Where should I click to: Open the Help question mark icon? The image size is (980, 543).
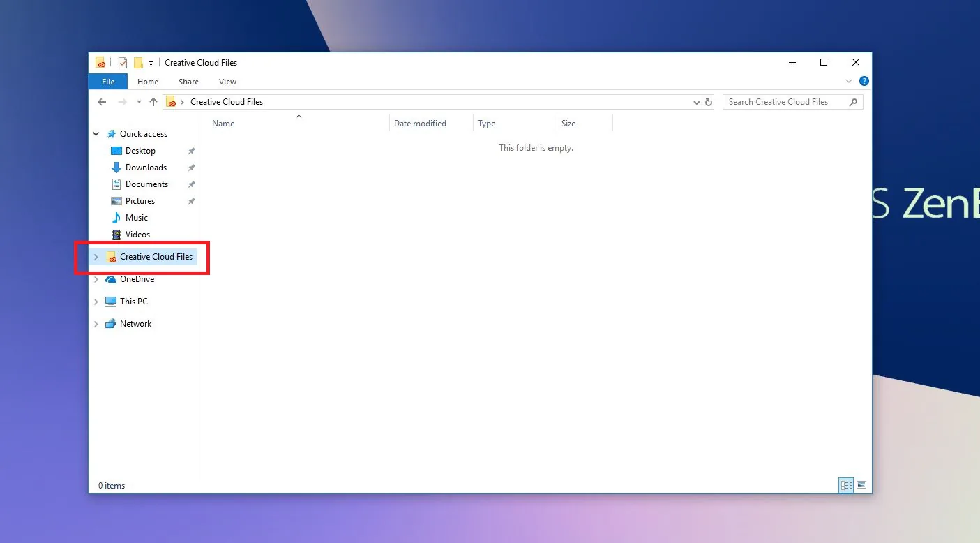tap(864, 82)
